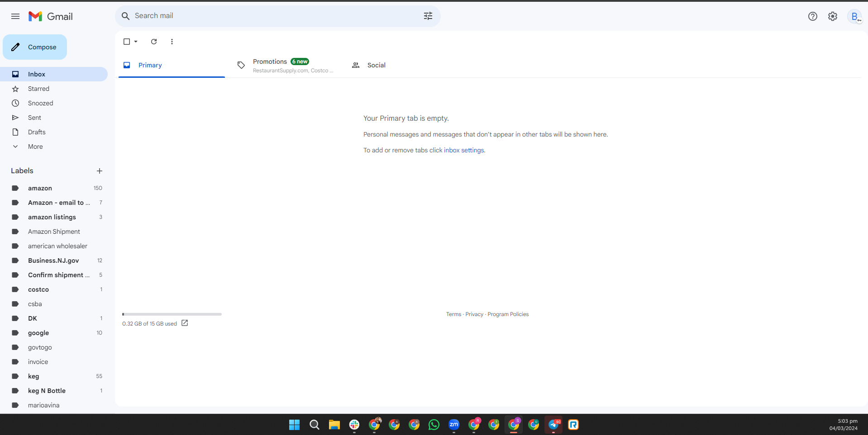
Task: Open Settings gear icon
Action: [833, 16]
